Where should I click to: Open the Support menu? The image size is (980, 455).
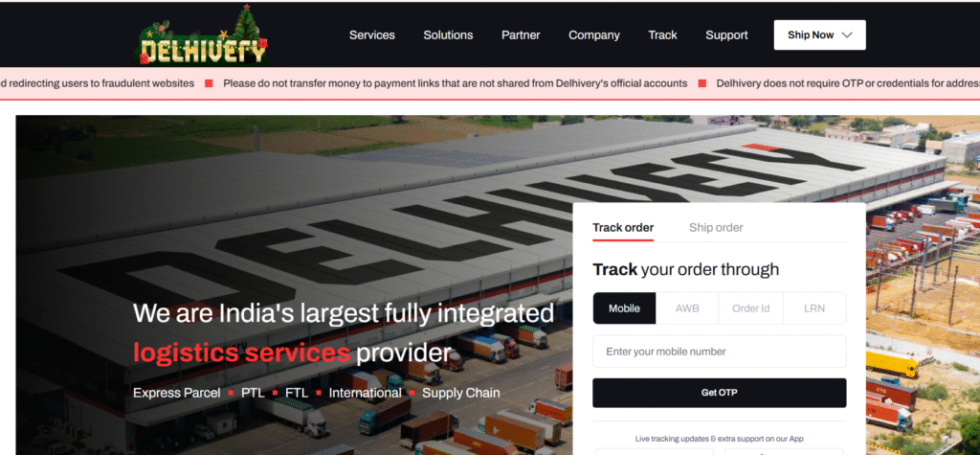726,35
